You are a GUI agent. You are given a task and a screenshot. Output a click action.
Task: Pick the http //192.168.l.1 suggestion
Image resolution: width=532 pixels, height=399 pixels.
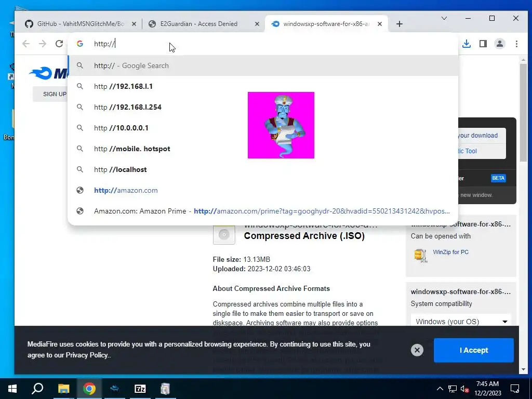tap(263, 86)
